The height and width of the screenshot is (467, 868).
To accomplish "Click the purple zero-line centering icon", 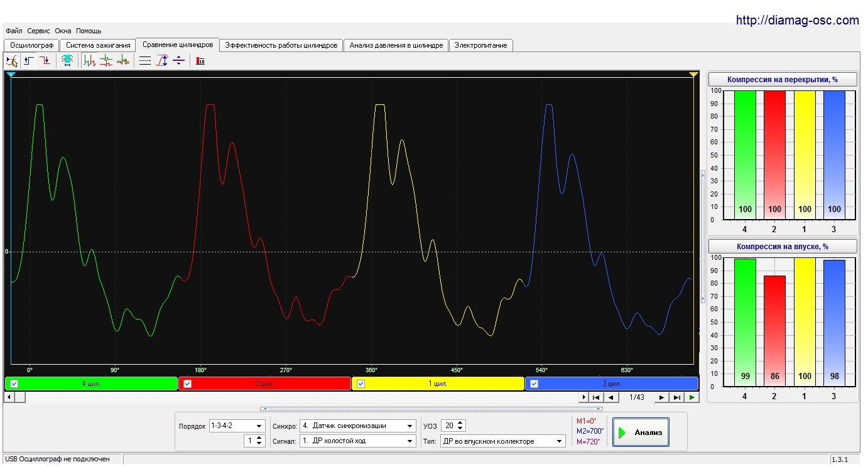I will tap(178, 61).
